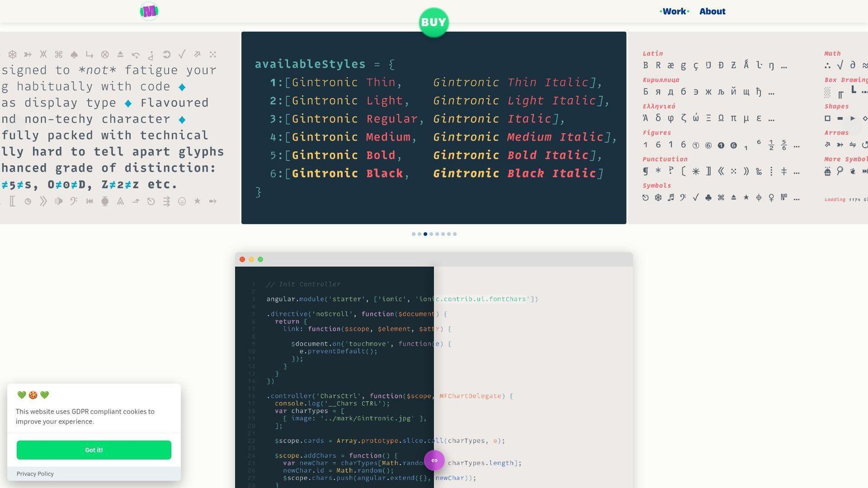Jump to the fifth carousel slide dot
The height and width of the screenshot is (488, 868).
coord(437,234)
